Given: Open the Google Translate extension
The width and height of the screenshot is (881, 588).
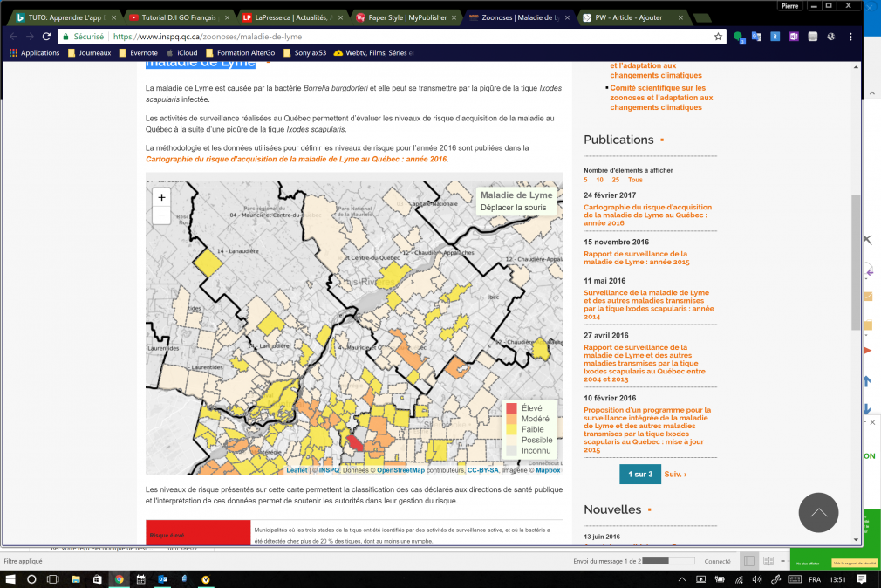Looking at the screenshot, I should (756, 37).
